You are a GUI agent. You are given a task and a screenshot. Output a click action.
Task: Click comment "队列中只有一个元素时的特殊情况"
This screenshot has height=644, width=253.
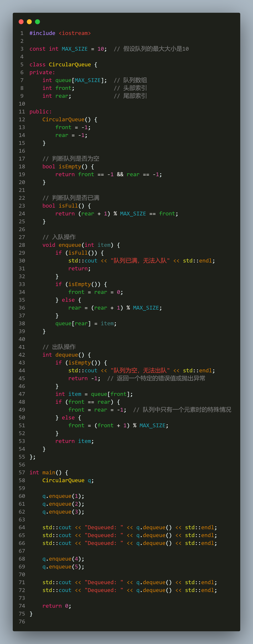187,410
